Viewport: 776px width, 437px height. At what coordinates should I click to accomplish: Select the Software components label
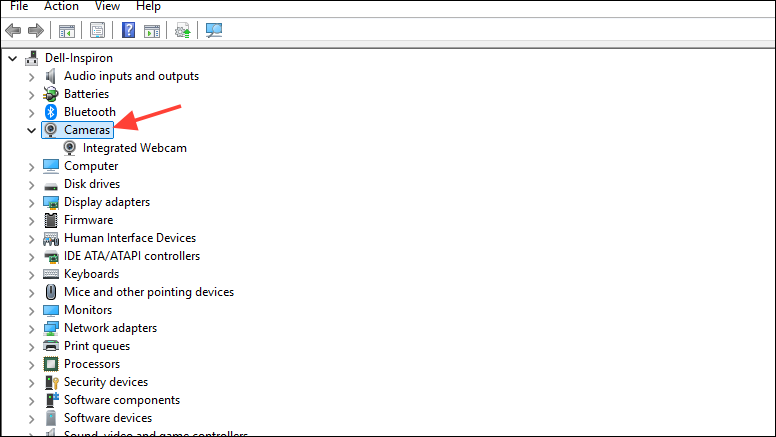pos(122,400)
